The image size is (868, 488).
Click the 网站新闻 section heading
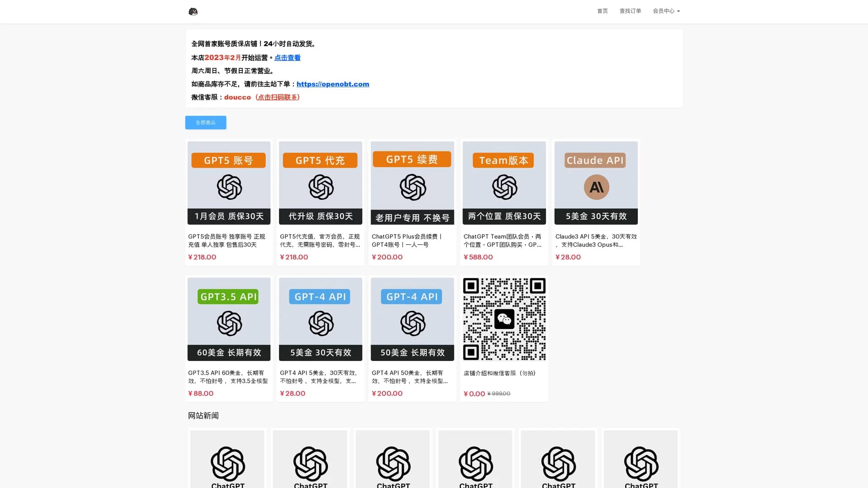pos(203,416)
